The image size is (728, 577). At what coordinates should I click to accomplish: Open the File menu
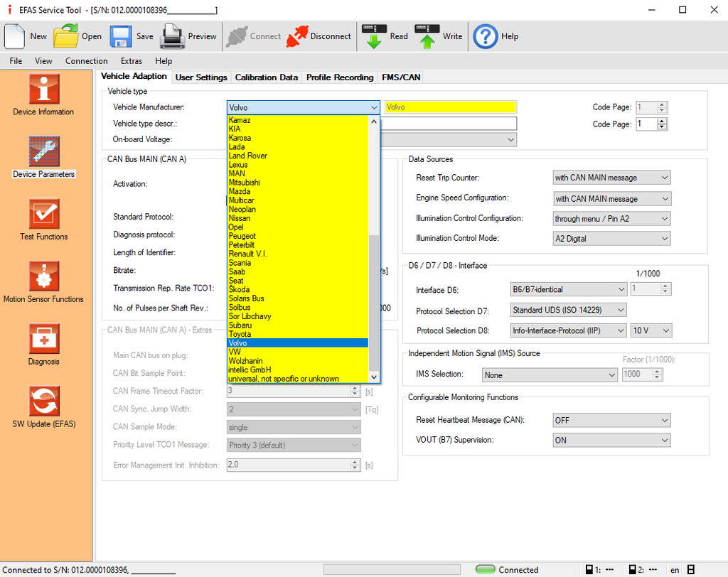click(x=16, y=61)
